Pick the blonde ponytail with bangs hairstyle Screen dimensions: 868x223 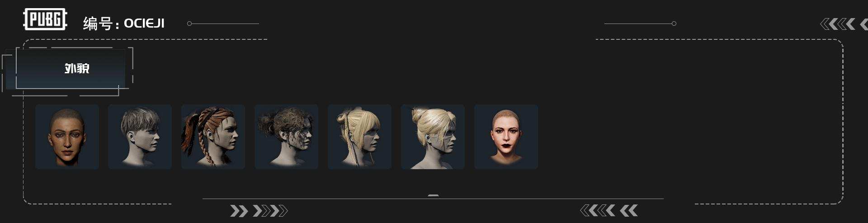click(360, 137)
